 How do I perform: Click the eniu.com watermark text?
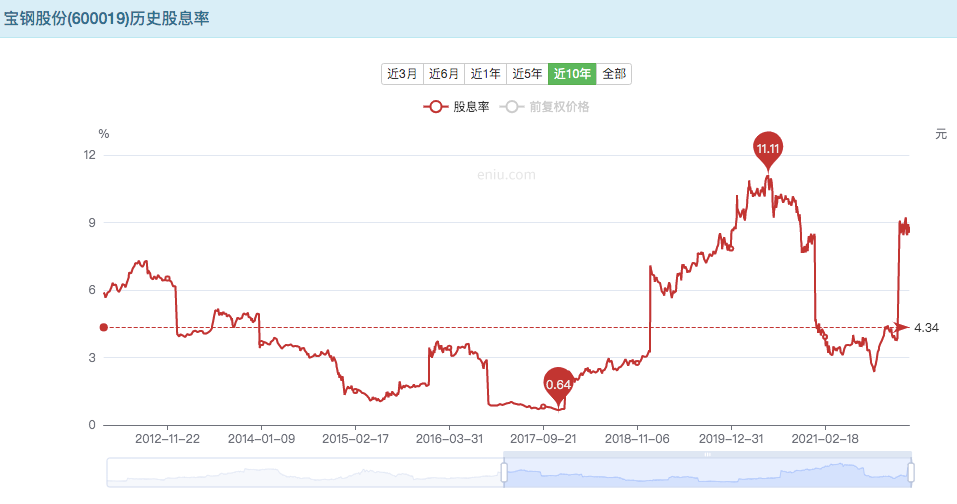click(x=506, y=175)
